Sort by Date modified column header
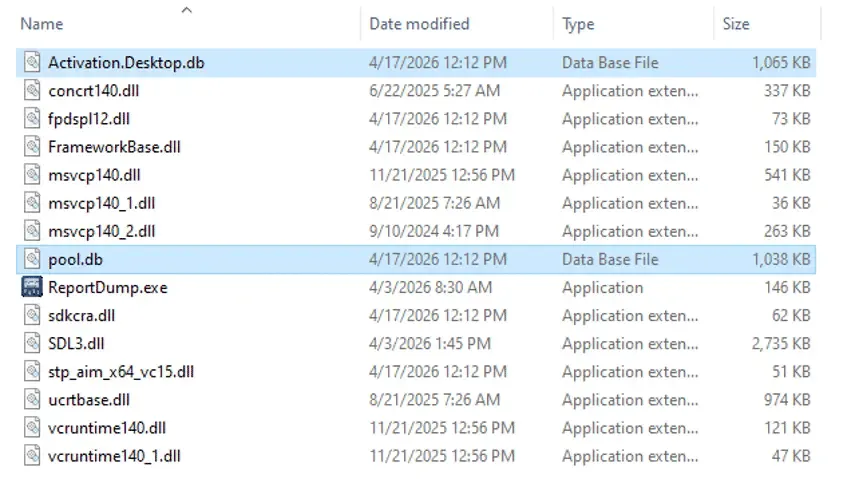 [419, 24]
